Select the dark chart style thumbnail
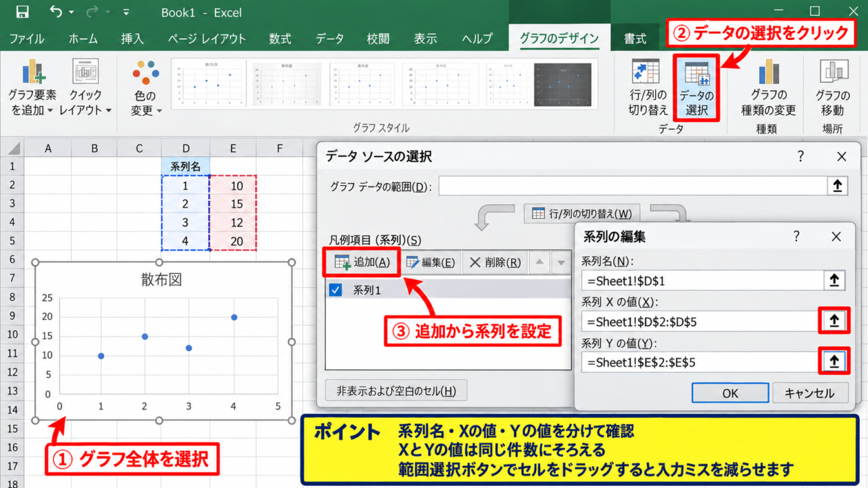Screen dimensions: 868x488 (x=562, y=84)
